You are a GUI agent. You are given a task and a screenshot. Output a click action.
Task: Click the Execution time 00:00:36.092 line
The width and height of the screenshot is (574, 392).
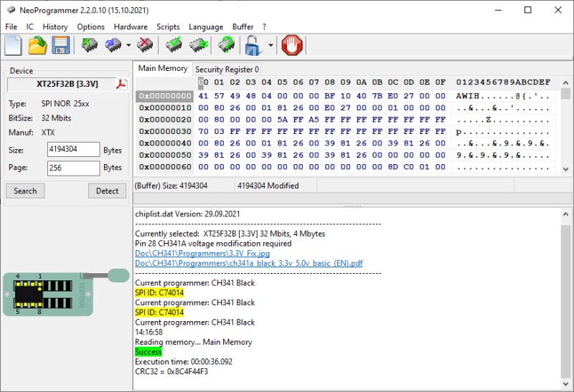tap(184, 362)
